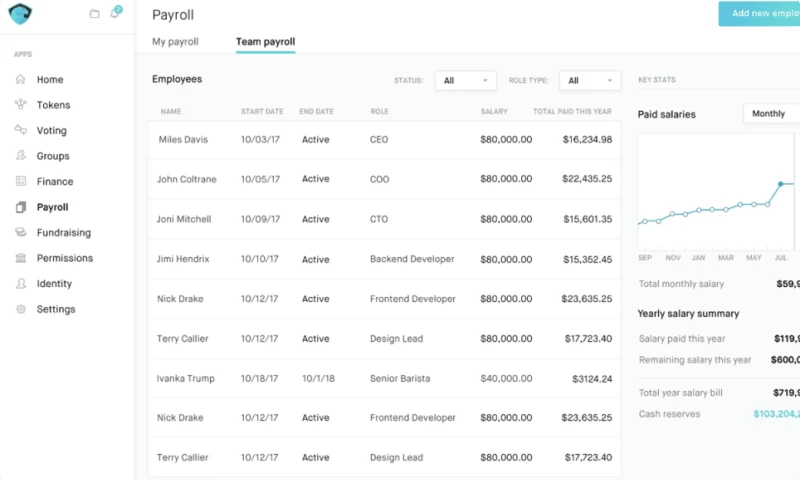Click the Finance icon in sidebar

click(20, 181)
